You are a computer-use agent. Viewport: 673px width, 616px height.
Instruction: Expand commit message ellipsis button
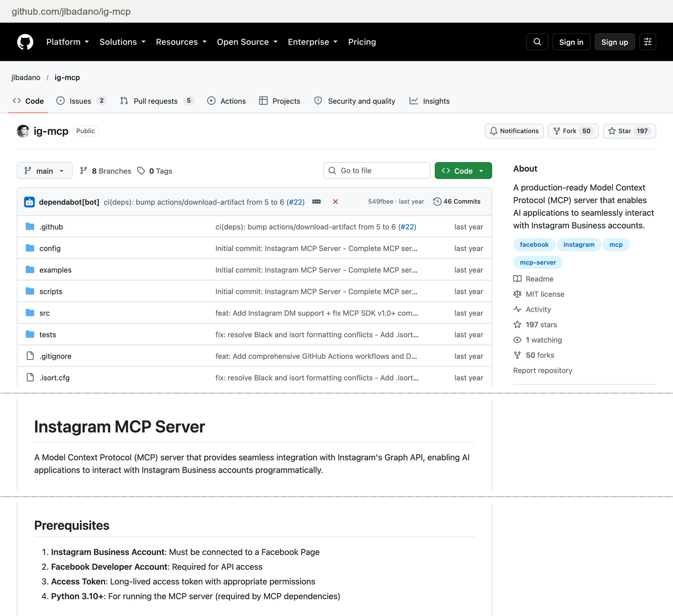tap(317, 202)
